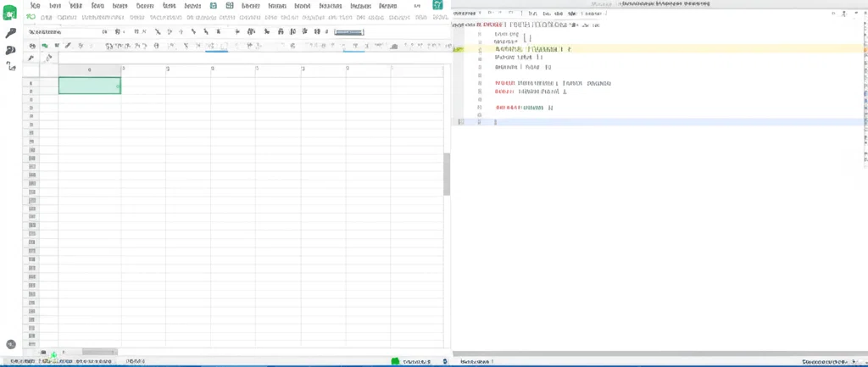Click the gutter marker beside the yellow code line
The image size is (868, 367).
[x=459, y=49]
